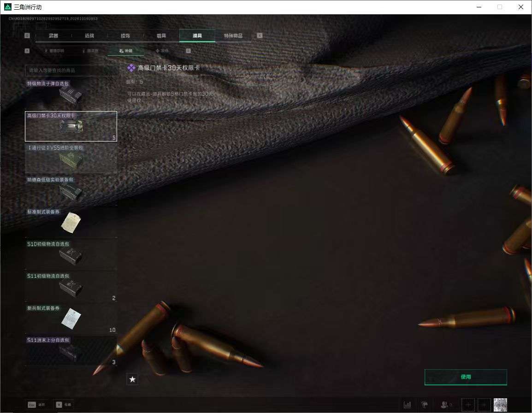Select the 新兵制式装备券 item
The height and width of the screenshot is (413, 532).
(x=71, y=319)
